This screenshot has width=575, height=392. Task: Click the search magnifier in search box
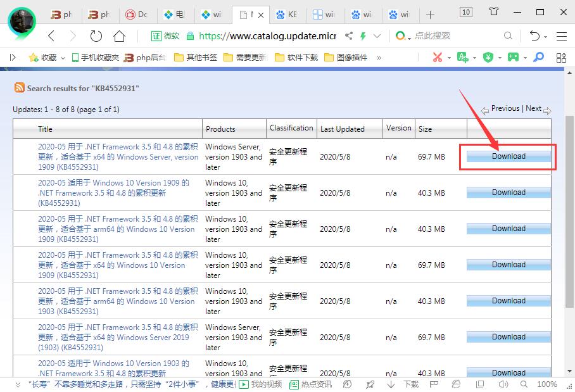pyautogui.click(x=508, y=35)
